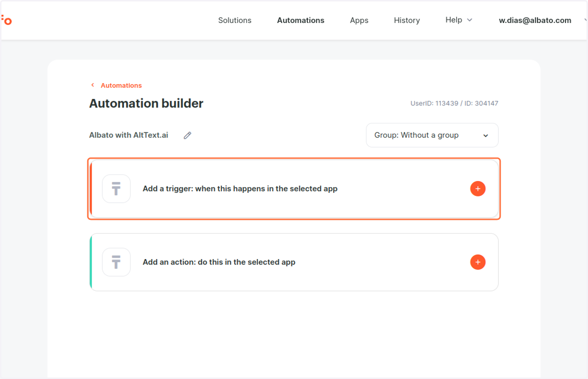The image size is (588, 379).
Task: Click the 'Albato with AltText.ai' automation name
Action: click(128, 135)
